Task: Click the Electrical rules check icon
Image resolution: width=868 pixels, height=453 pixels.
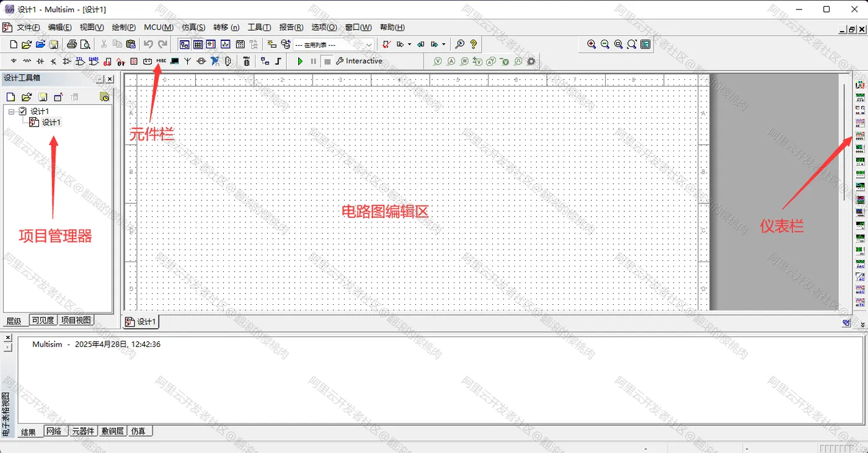Action: (x=386, y=44)
